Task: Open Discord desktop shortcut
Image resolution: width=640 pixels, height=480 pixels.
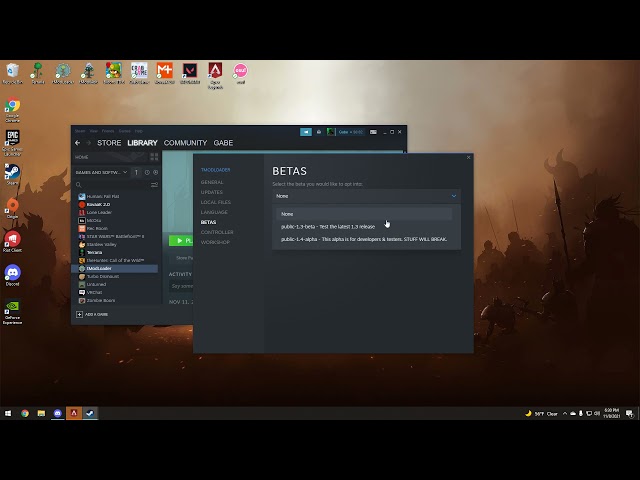Action: click(x=12, y=275)
